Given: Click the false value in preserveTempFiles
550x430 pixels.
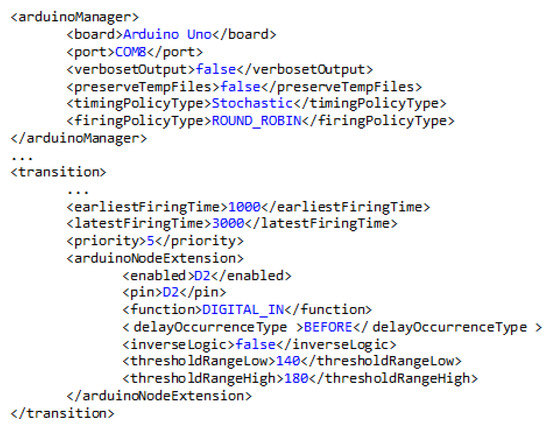Looking at the screenshot, I should click(240, 87).
